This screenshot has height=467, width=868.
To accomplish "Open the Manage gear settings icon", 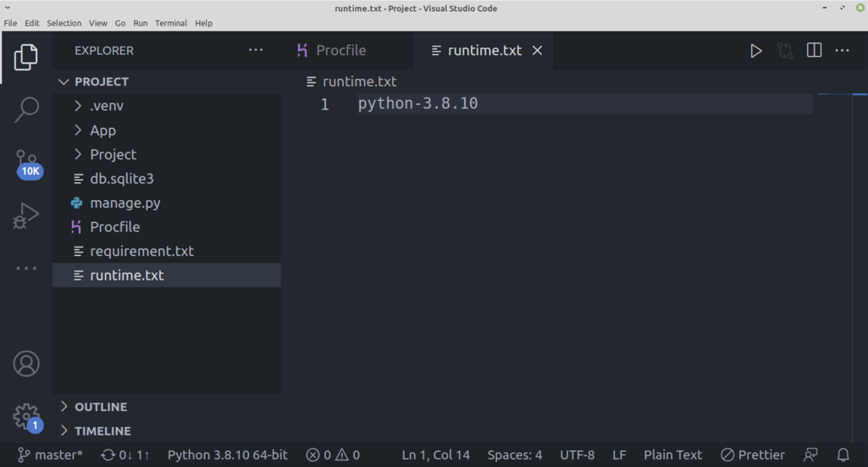I will [26, 416].
